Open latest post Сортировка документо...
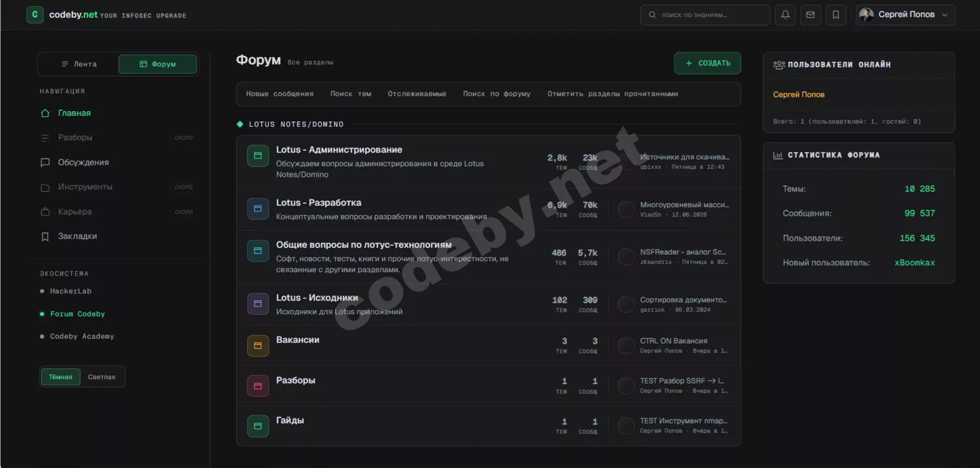Viewport: 980px width, 468px height. [684, 300]
